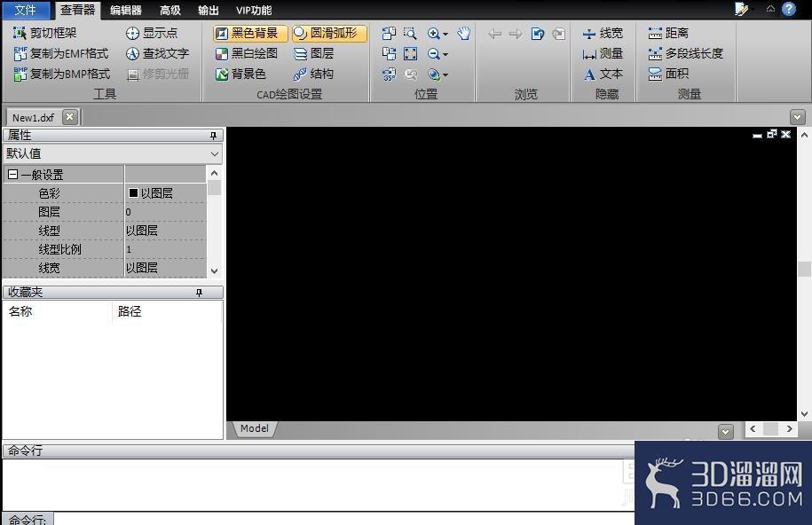Toggle 黑白绘图 mode
The height and width of the screenshot is (525, 812).
pos(247,54)
